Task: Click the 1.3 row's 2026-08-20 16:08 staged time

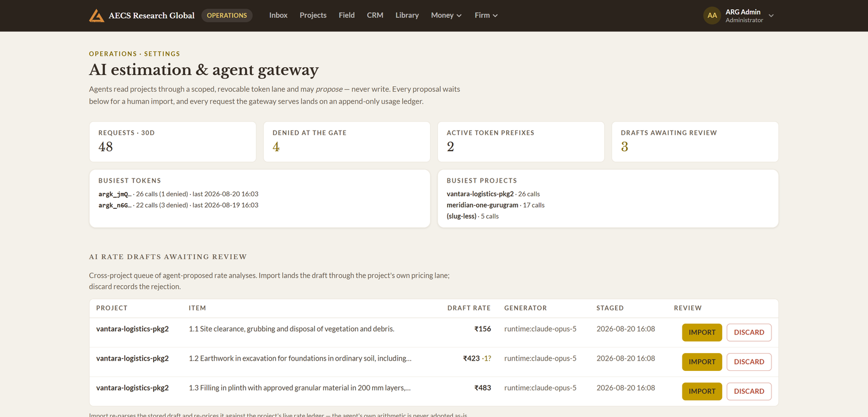Action: (x=626, y=388)
